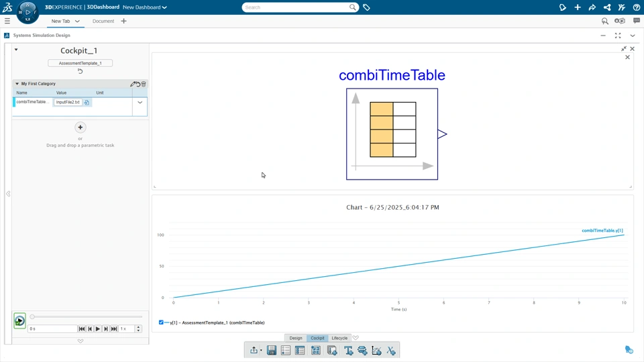Open the compass play button
This screenshot has width=644, height=362.
tap(28, 12)
